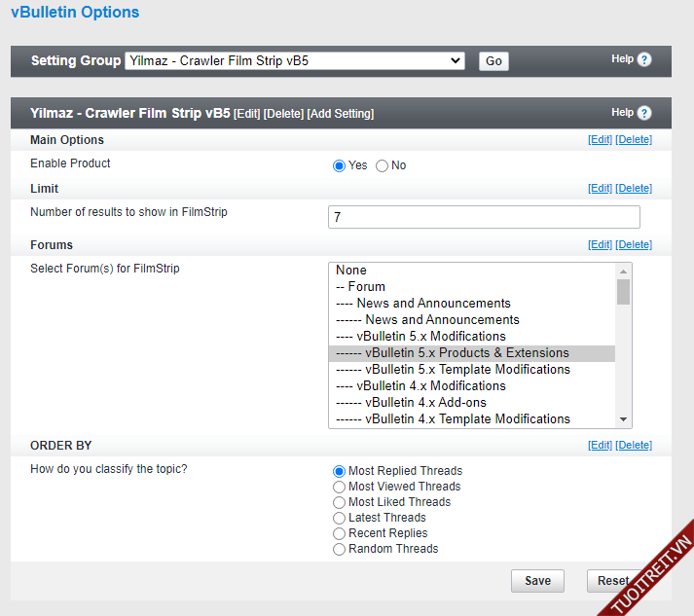Select Yes for Enable Product
Image resolution: width=694 pixels, height=616 pixels.
click(340, 165)
